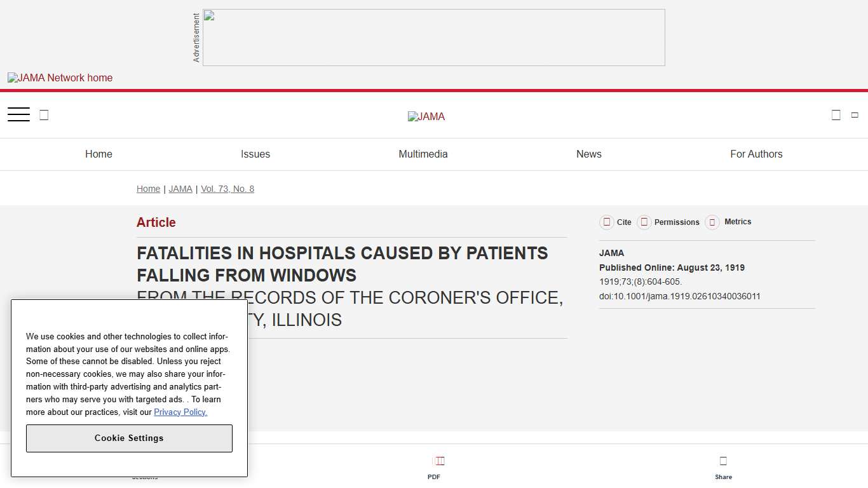Open the hamburger navigation menu
Image resolution: width=868 pixels, height=488 pixels.
coord(18,114)
